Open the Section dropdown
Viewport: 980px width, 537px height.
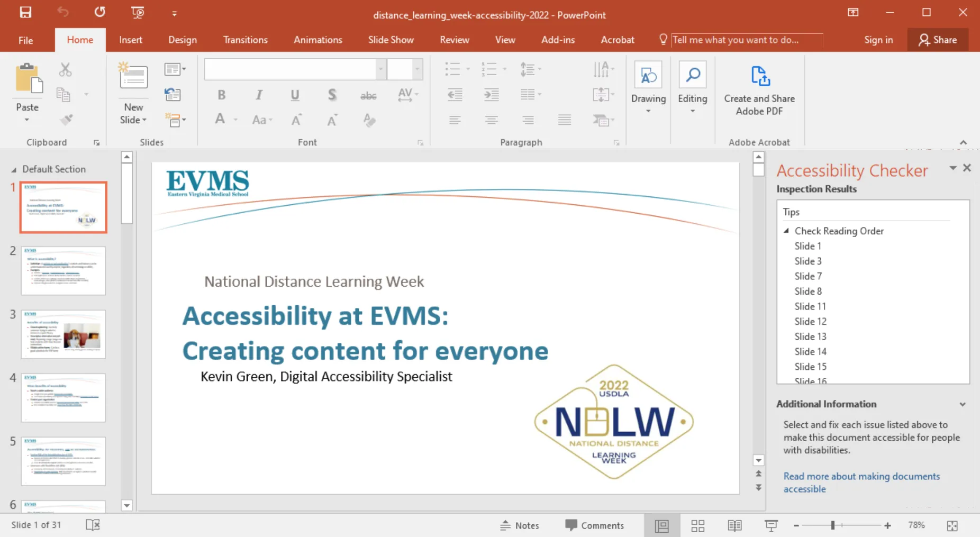[175, 120]
